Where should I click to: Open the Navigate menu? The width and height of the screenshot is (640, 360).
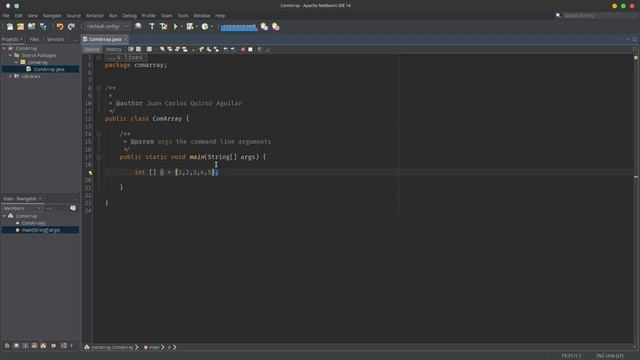pos(52,16)
